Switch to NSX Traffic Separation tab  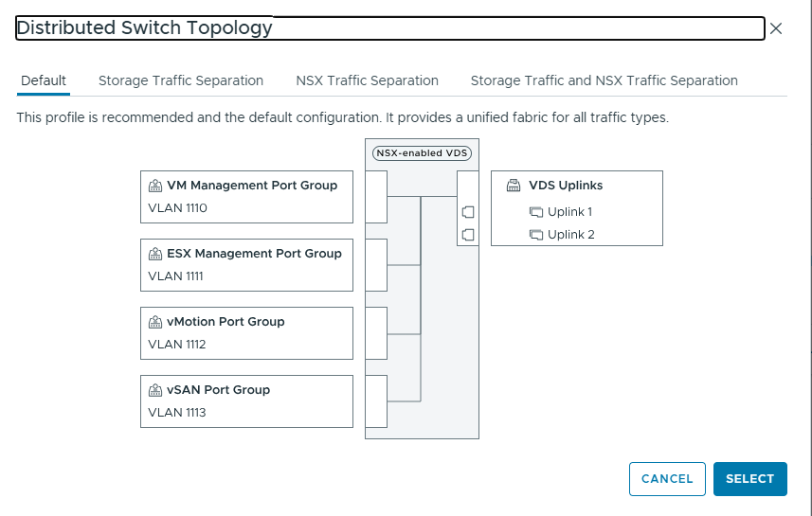tap(367, 80)
